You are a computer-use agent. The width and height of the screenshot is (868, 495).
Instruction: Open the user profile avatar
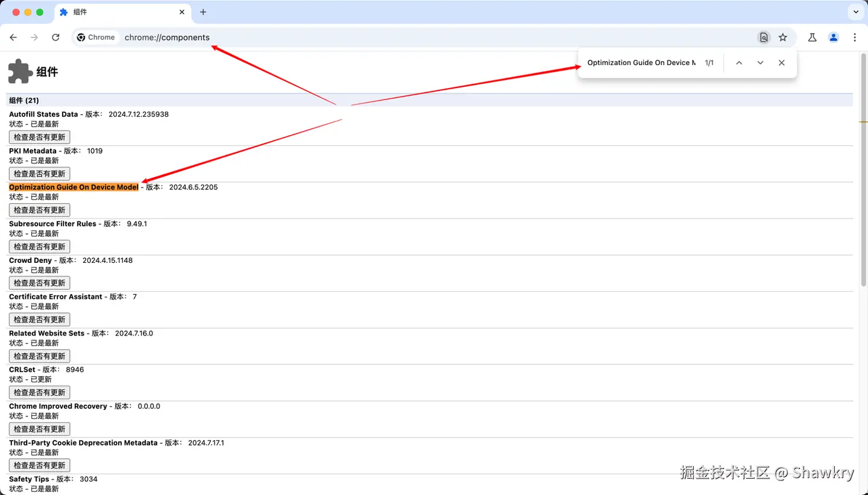[x=834, y=37]
